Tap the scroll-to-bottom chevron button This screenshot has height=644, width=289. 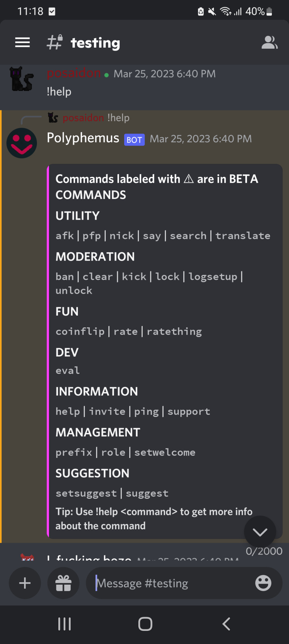[260, 532]
